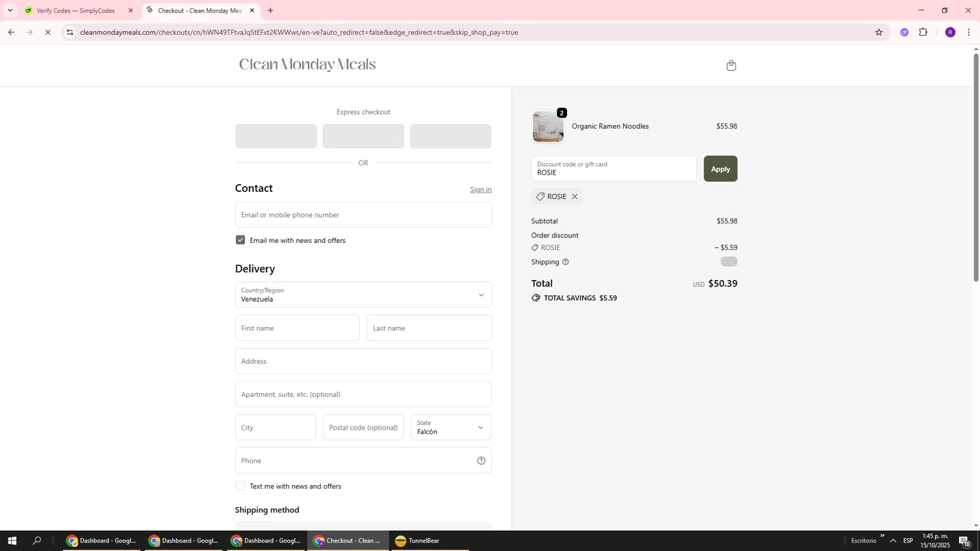Open Windows search magnifier
Image resolution: width=980 pixels, height=551 pixels.
[37, 541]
